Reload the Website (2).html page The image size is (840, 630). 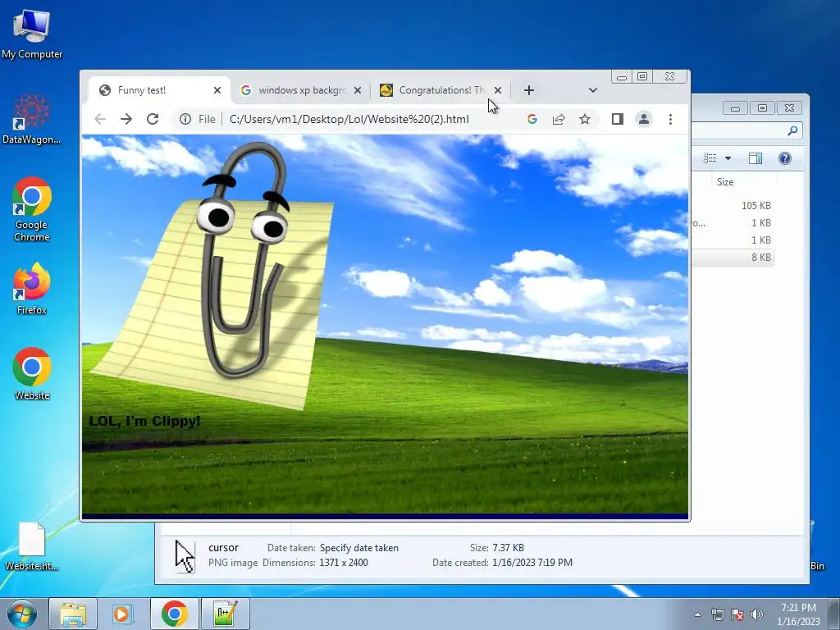pos(153,119)
